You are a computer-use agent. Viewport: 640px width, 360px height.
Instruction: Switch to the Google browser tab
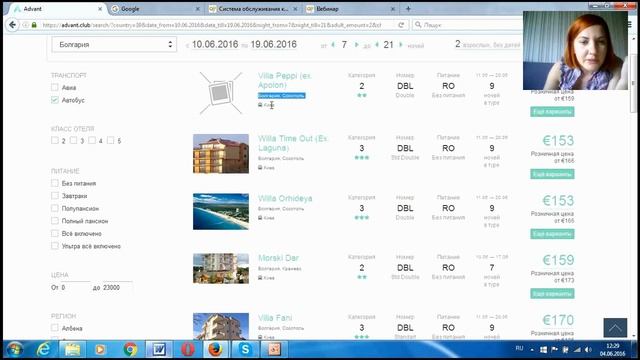(155, 9)
